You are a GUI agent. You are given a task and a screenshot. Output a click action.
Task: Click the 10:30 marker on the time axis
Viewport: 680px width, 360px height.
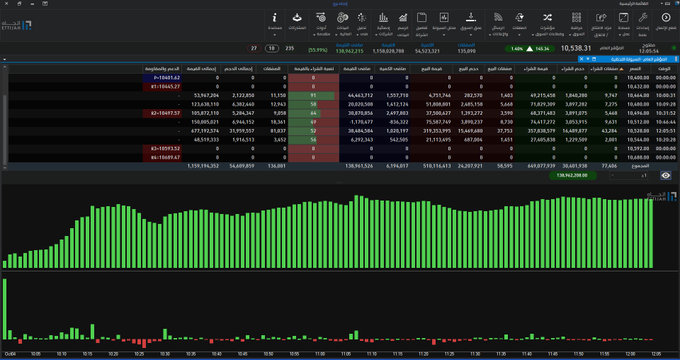coord(165,354)
